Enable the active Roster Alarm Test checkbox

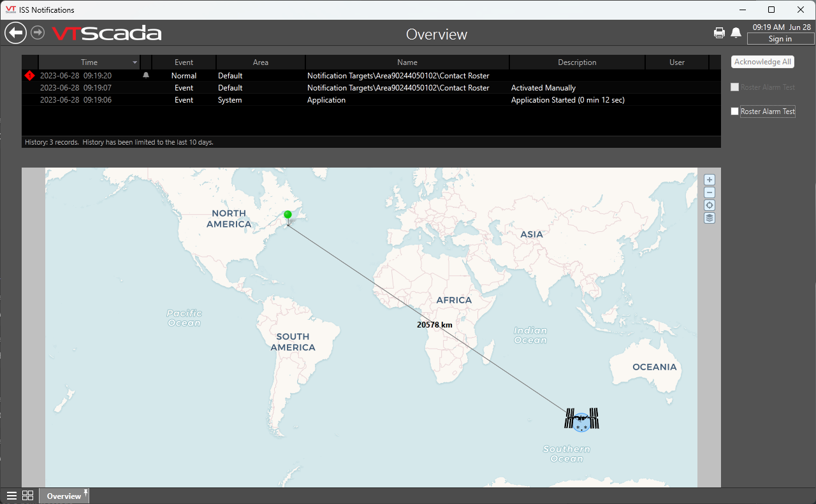tap(735, 112)
